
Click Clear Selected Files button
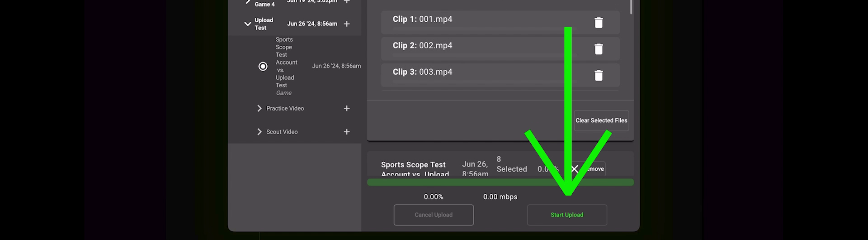pos(601,120)
